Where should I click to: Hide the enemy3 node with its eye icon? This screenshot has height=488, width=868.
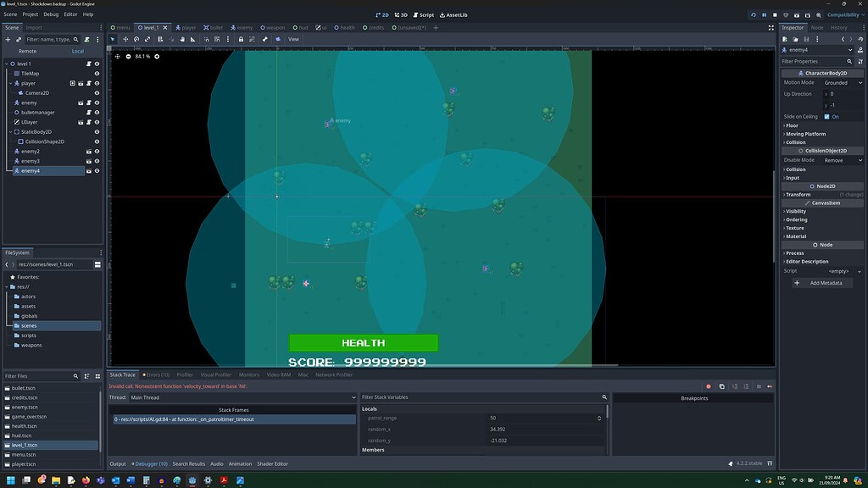tap(97, 161)
